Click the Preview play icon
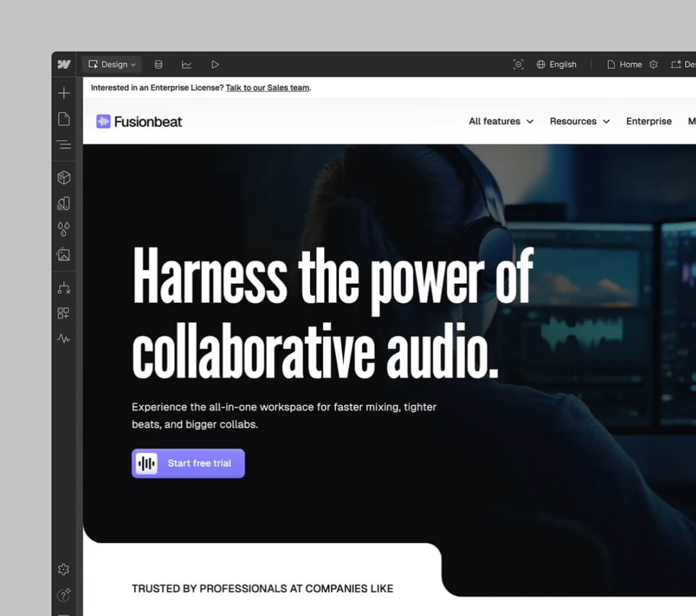Viewport: 696px width, 616px height. coord(215,64)
